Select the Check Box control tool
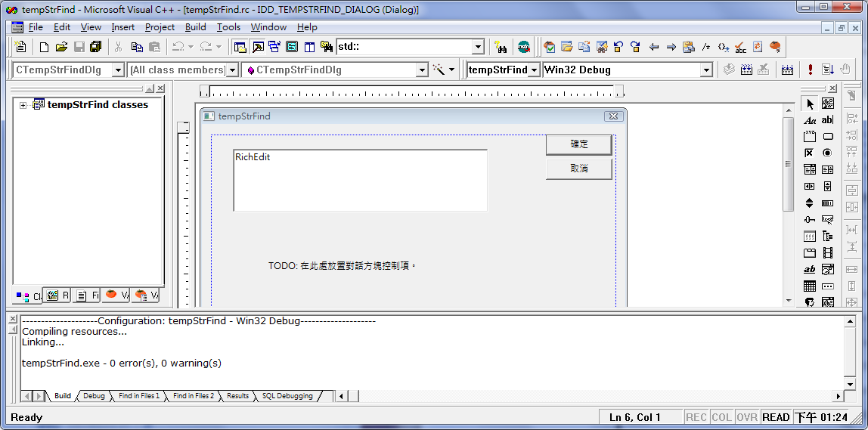Image resolution: width=868 pixels, height=430 pixels. [810, 153]
